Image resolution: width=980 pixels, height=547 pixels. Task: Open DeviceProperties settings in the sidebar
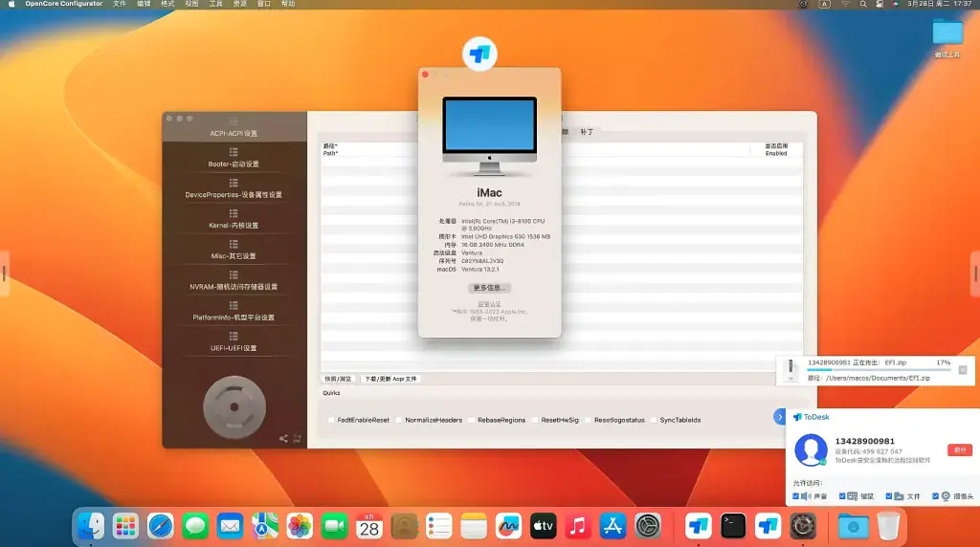234,188
